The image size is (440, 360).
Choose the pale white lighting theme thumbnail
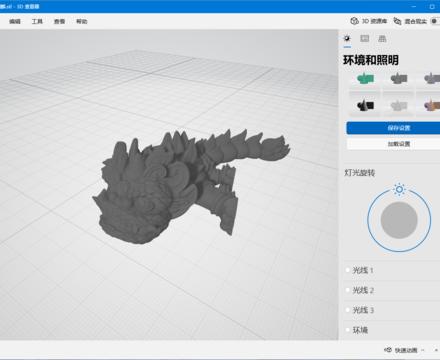click(399, 106)
